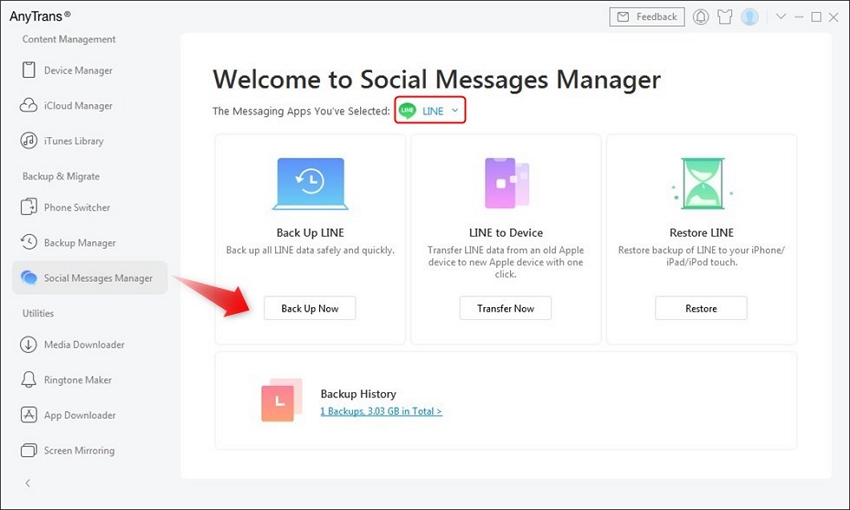
Task: Click the LINE to Device phones illustration
Action: 506,183
